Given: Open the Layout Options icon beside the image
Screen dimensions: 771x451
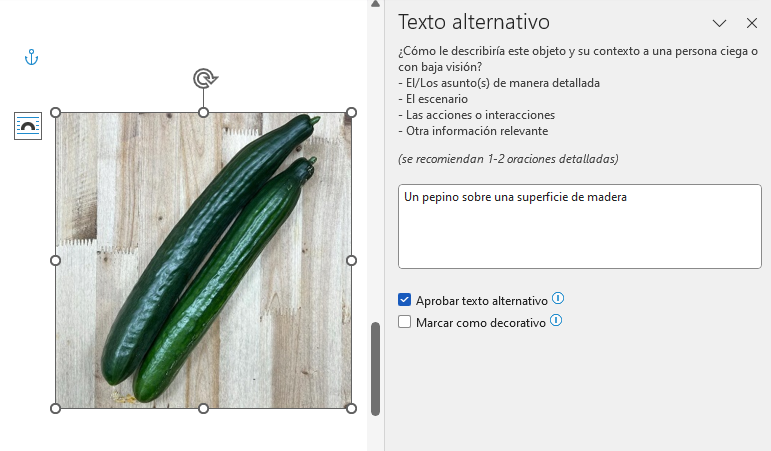Looking at the screenshot, I should (x=28, y=126).
